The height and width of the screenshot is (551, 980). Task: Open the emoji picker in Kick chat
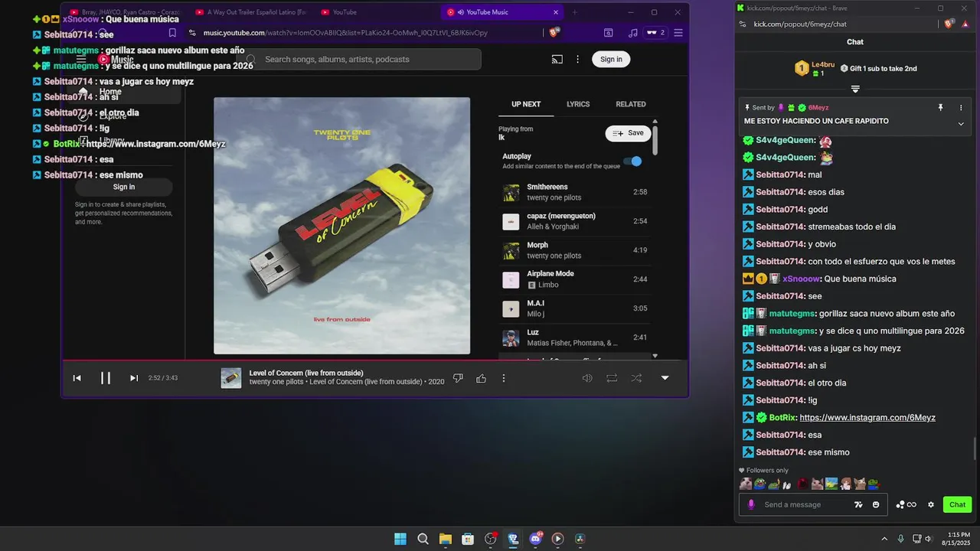[876, 504]
